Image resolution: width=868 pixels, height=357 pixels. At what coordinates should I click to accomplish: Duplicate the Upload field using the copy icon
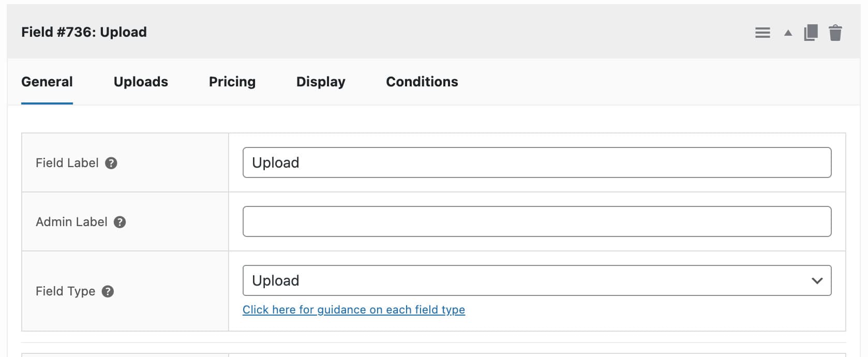click(811, 32)
